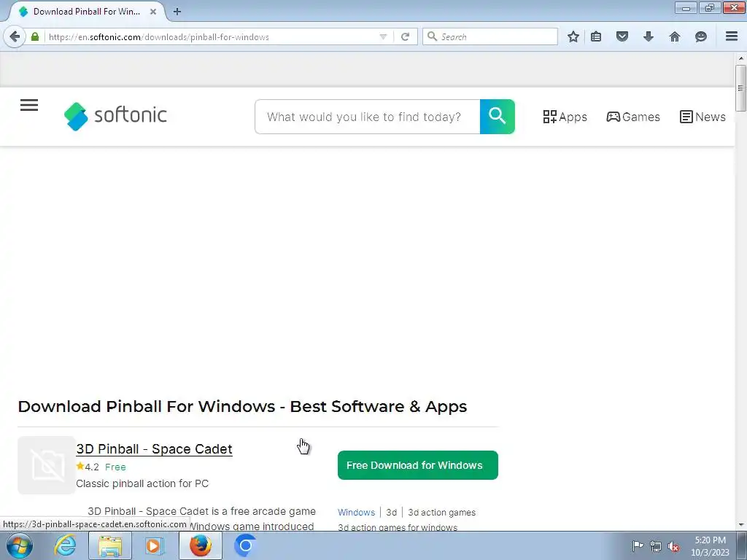Open the Hello chat smiley icon

tap(701, 36)
